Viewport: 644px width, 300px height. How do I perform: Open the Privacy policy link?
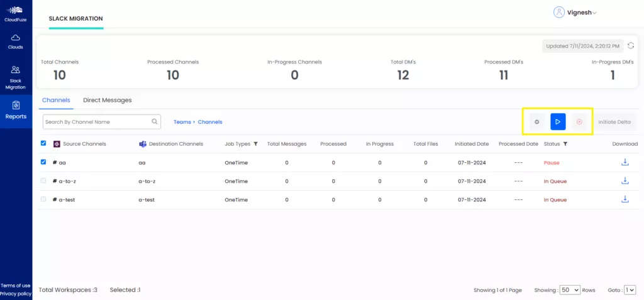pos(16,294)
